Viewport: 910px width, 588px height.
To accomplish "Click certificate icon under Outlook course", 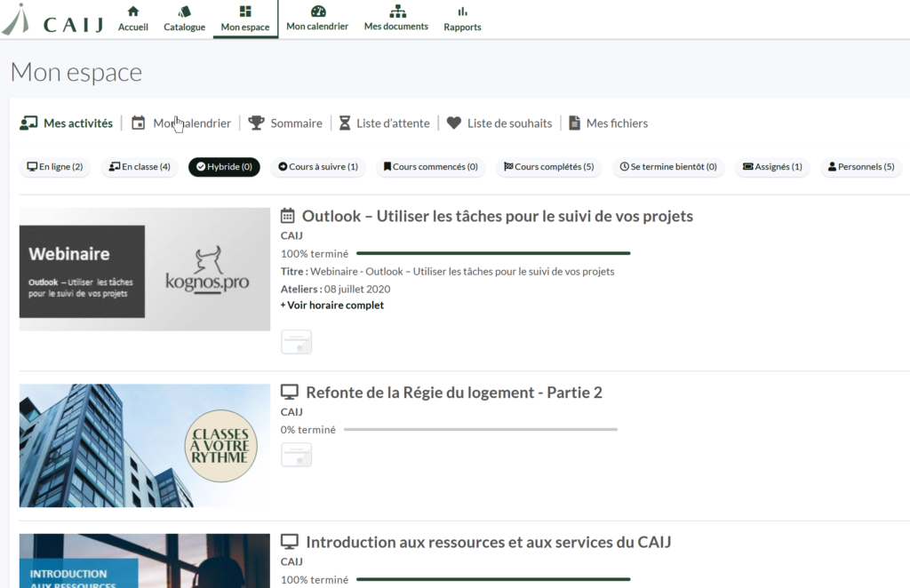I will 296,342.
